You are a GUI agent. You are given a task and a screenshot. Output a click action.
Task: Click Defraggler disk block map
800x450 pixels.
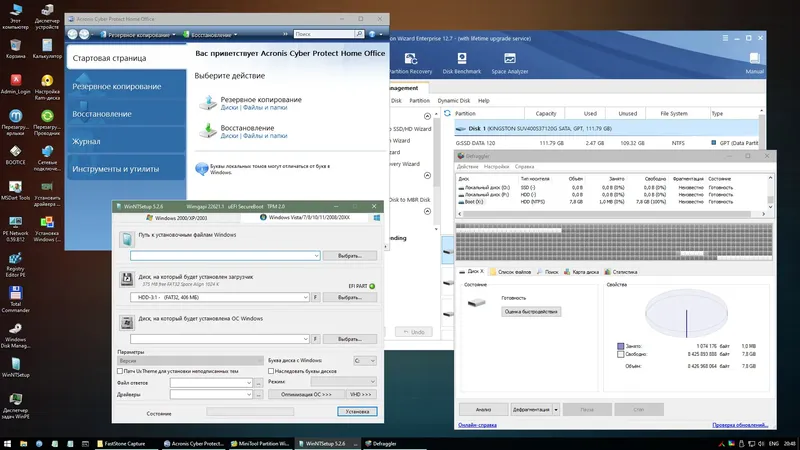[614, 242]
